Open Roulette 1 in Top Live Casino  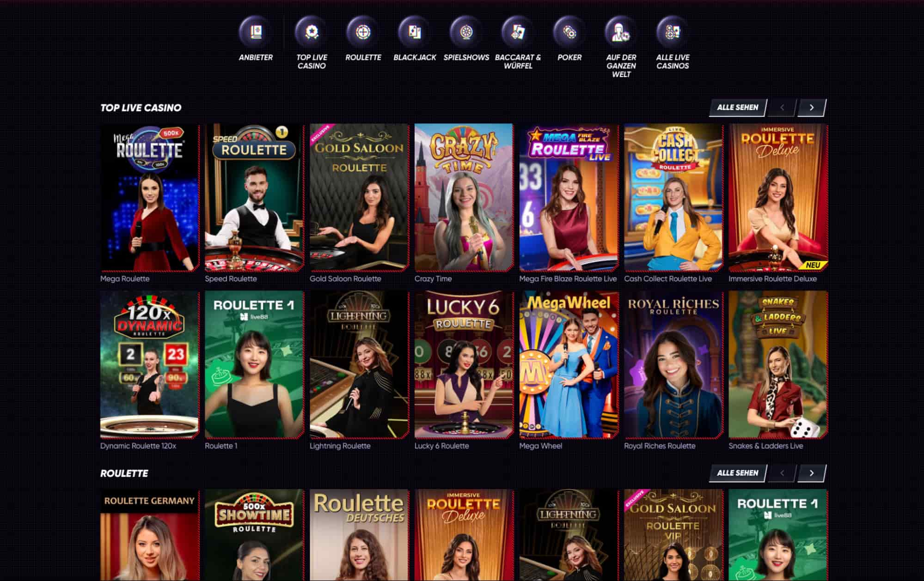pos(255,364)
